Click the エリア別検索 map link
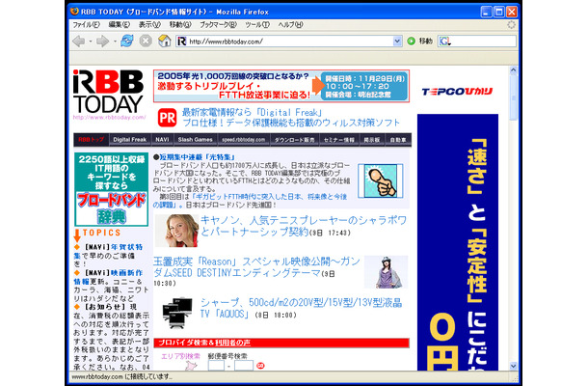 tap(181, 355)
